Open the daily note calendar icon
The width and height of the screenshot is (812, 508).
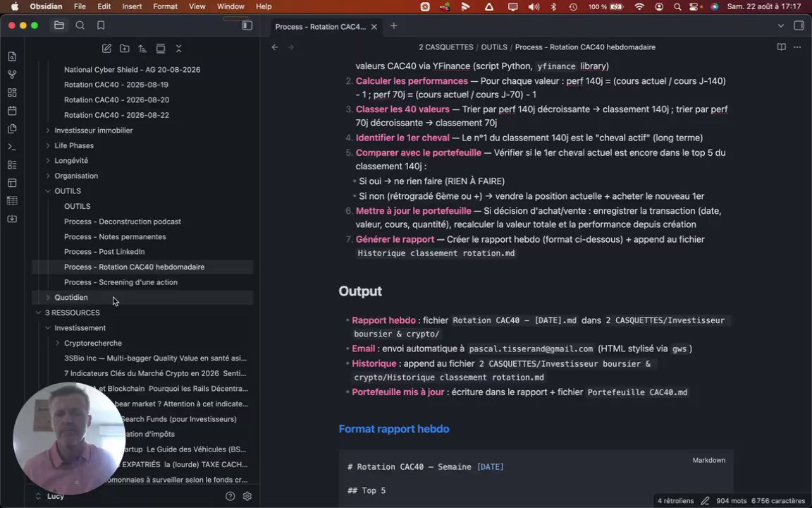[13, 111]
